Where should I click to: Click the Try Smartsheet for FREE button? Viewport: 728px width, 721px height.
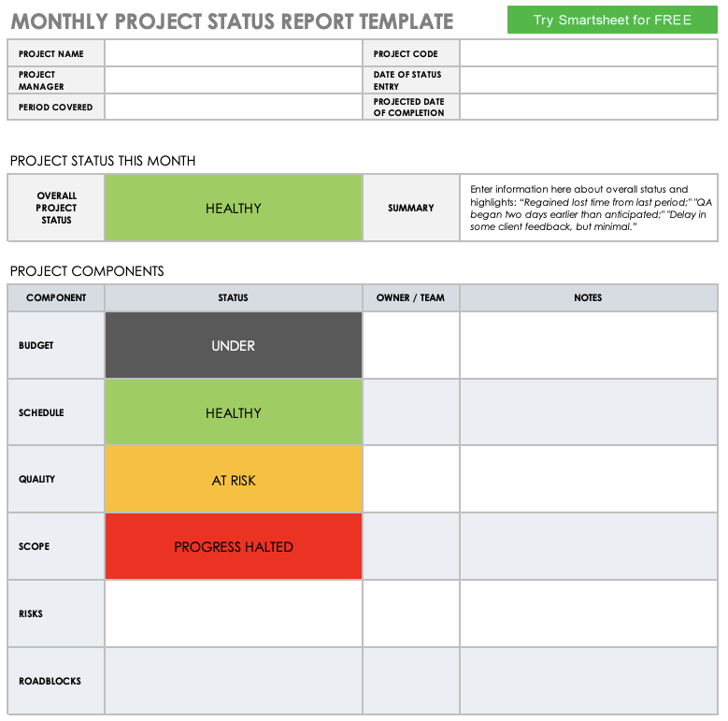612,20
